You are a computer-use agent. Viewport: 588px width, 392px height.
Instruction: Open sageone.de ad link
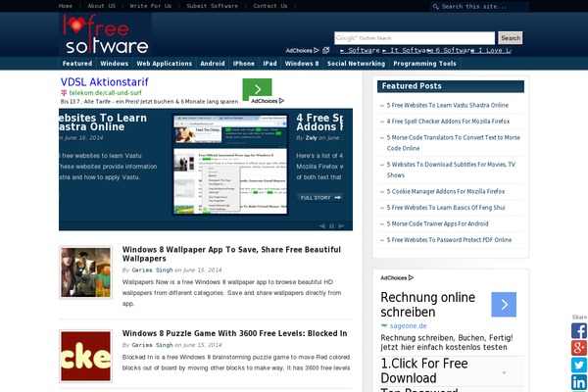pyautogui.click(x=408, y=326)
